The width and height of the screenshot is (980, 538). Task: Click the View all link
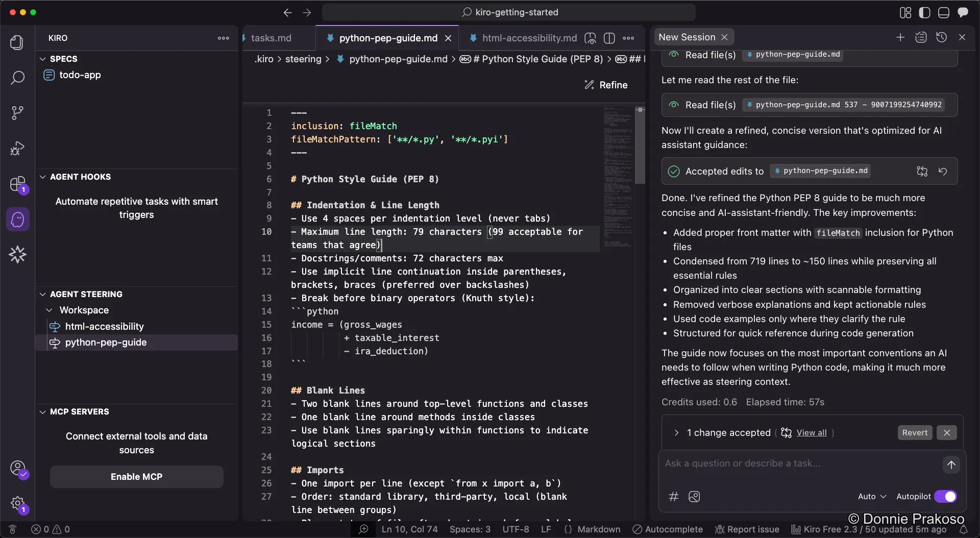(811, 433)
